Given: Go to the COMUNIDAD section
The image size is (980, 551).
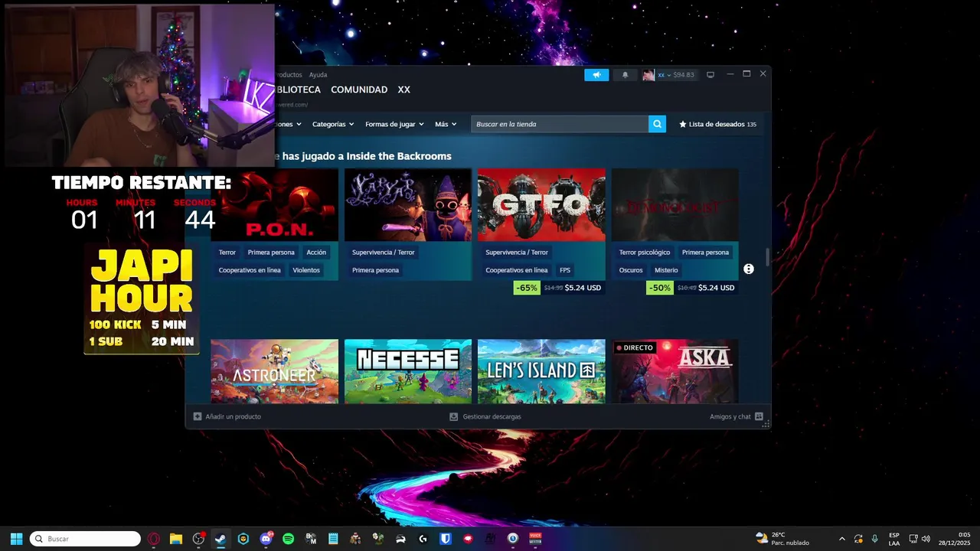Looking at the screenshot, I should point(359,90).
